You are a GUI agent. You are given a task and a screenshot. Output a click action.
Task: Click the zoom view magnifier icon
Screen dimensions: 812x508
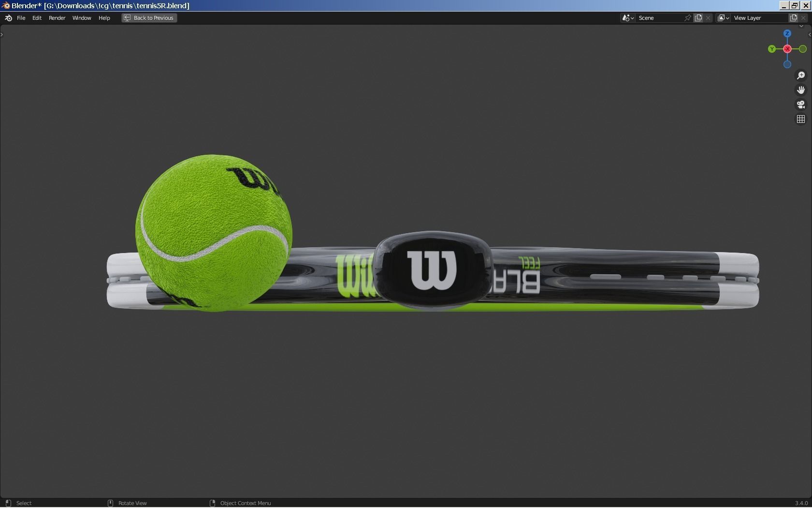(801, 75)
